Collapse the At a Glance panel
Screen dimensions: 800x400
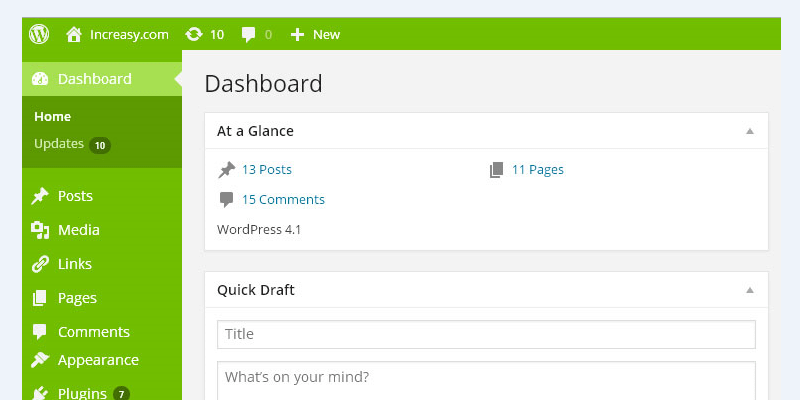pyautogui.click(x=749, y=131)
